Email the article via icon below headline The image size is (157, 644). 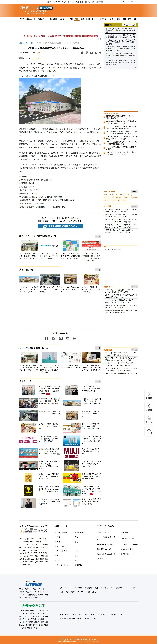click(91, 53)
